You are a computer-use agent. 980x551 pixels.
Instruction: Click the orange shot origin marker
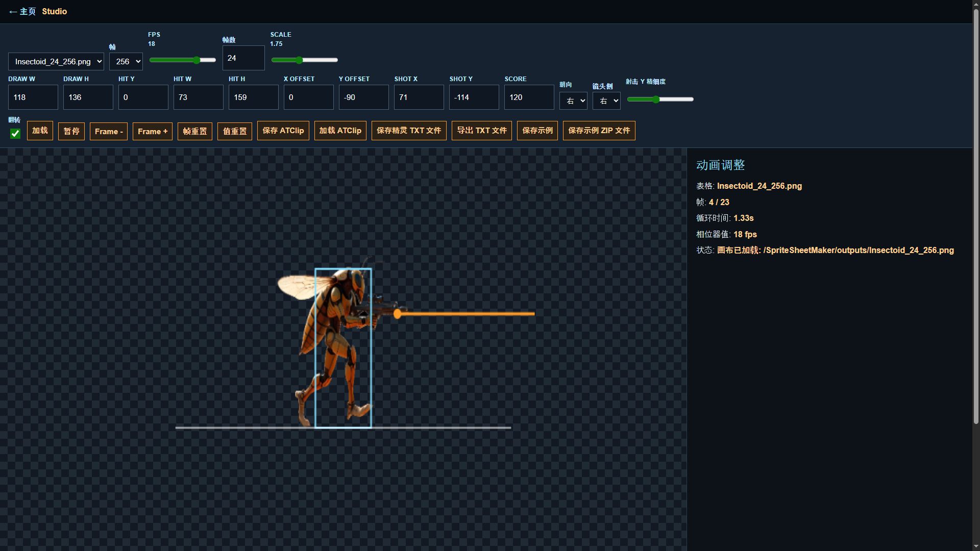pos(398,314)
